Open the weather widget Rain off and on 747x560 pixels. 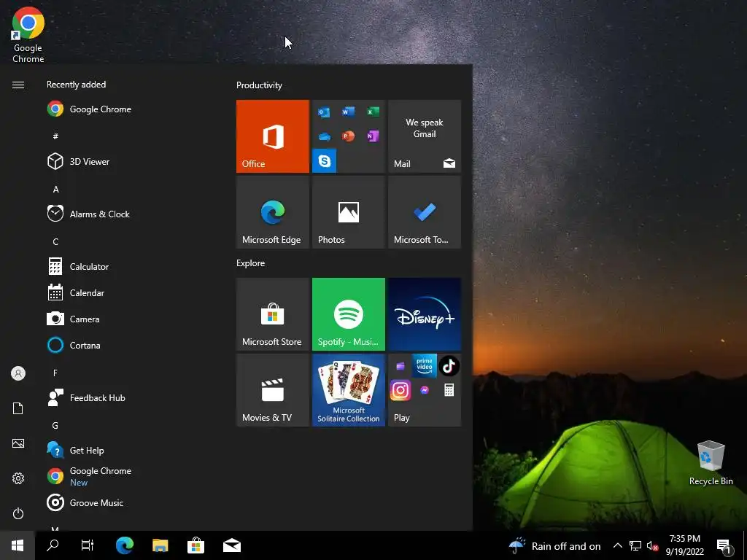pos(555,545)
